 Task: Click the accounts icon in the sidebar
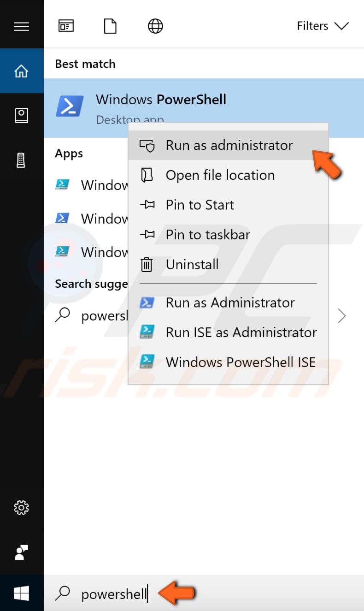[22, 552]
